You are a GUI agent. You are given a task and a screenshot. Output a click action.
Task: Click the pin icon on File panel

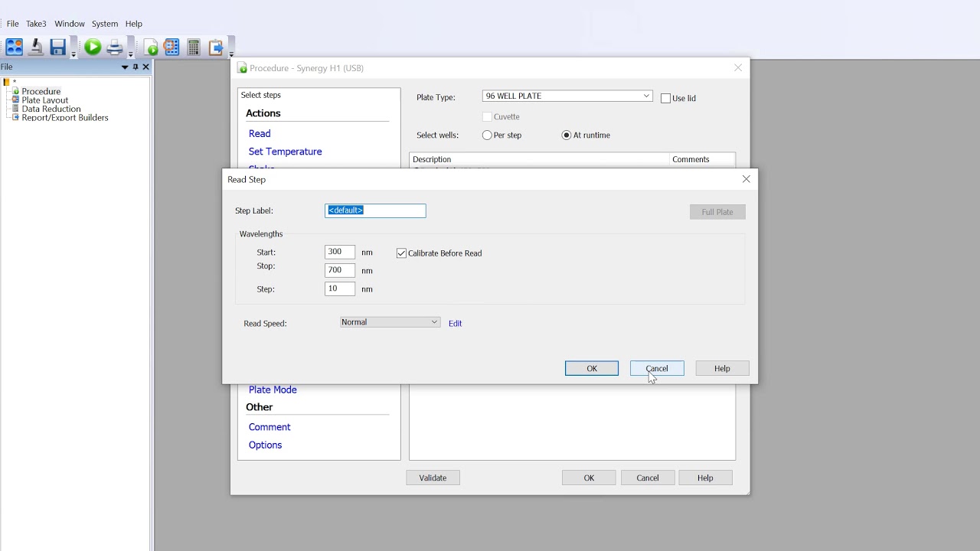tap(136, 67)
